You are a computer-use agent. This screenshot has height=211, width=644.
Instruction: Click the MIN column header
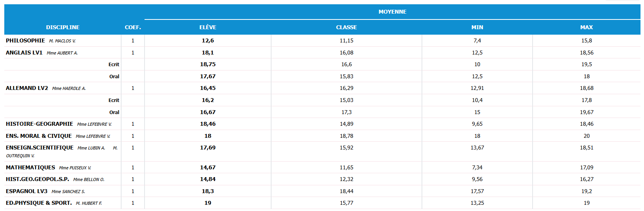pyautogui.click(x=477, y=27)
